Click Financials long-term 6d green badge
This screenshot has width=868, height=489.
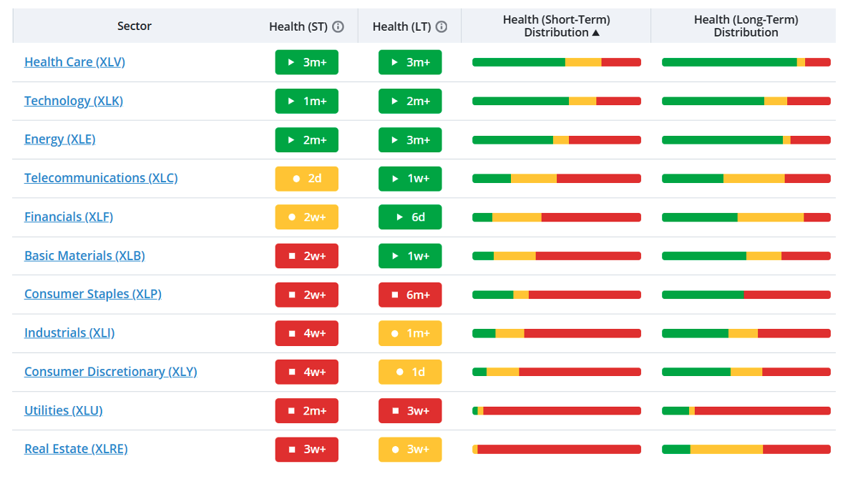410,217
